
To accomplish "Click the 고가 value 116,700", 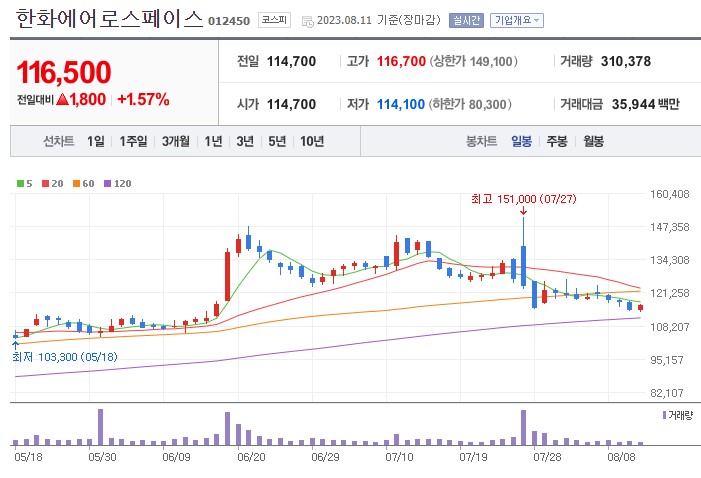I will pyautogui.click(x=401, y=61).
